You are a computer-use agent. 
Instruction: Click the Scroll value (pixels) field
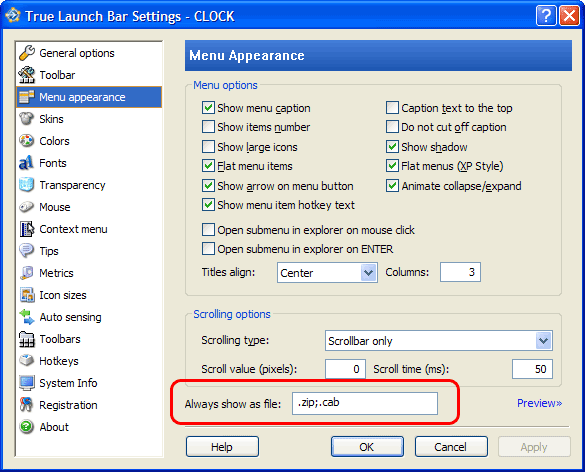tap(345, 369)
